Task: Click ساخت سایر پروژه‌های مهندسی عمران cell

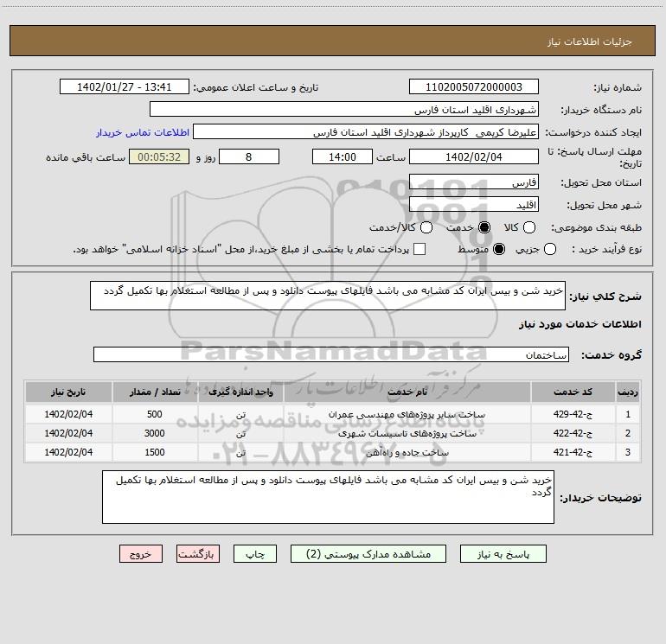Action: point(407,414)
